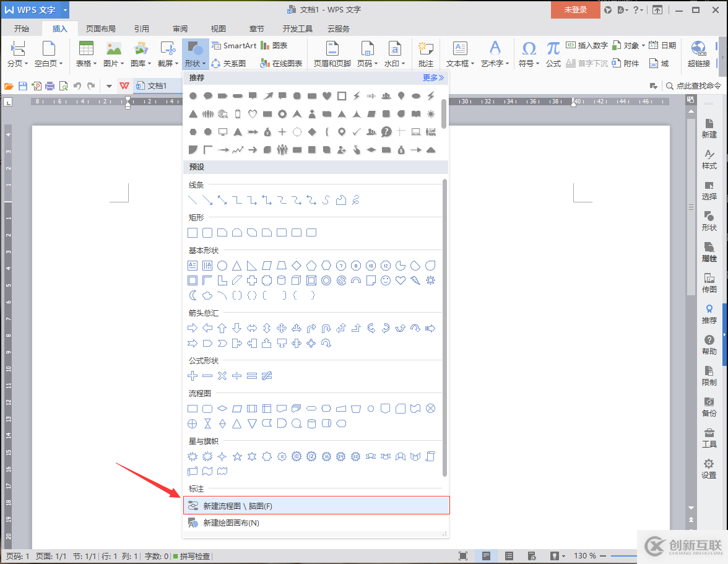Click 页眉和页脚 header and footer icon
This screenshot has width=728, height=564.
pos(332,54)
